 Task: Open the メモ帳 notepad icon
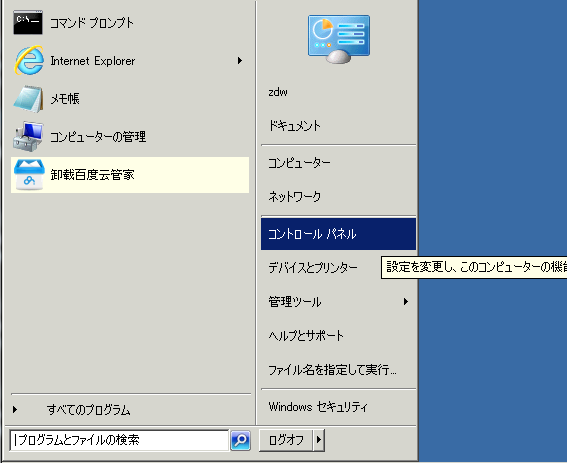point(28,98)
